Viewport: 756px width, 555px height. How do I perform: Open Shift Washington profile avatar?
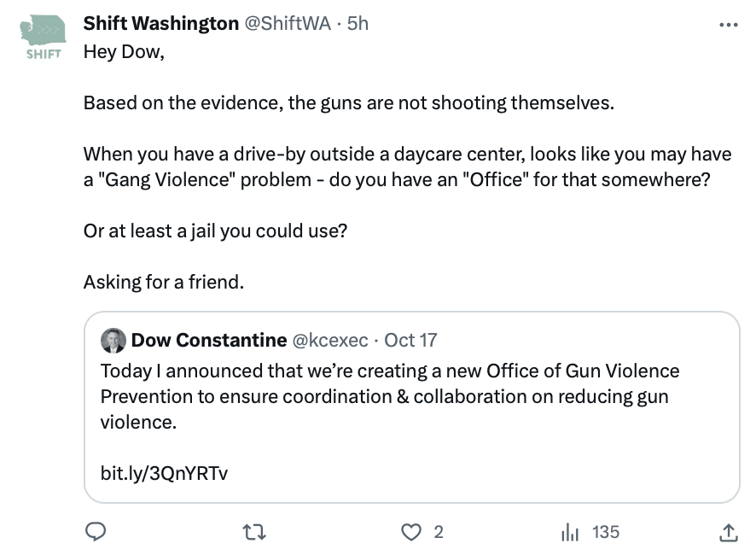pyautogui.click(x=43, y=37)
